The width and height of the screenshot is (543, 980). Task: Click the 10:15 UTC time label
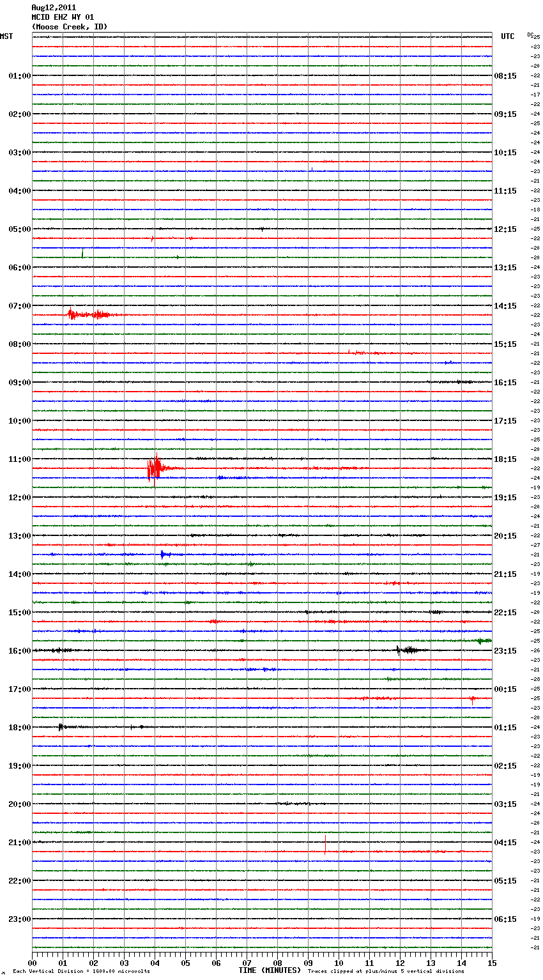coord(505,153)
